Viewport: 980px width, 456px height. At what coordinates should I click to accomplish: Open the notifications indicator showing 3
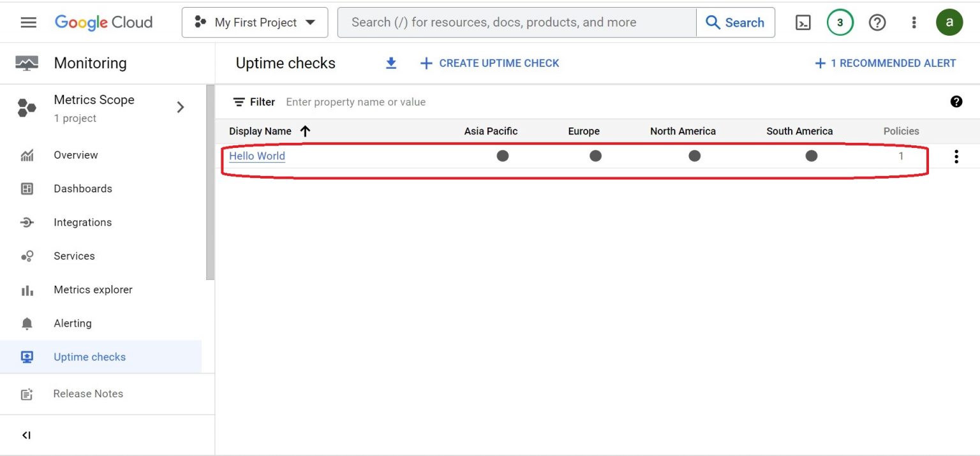tap(840, 22)
